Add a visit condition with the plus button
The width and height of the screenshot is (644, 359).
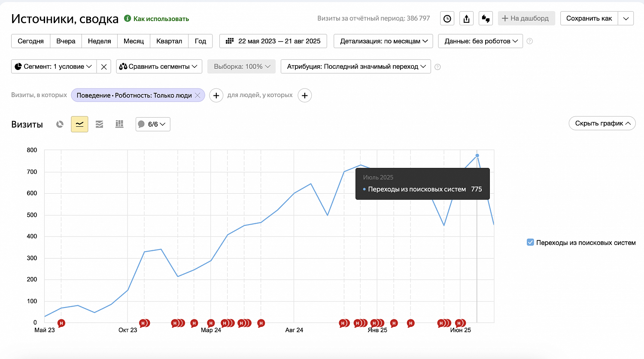point(216,95)
